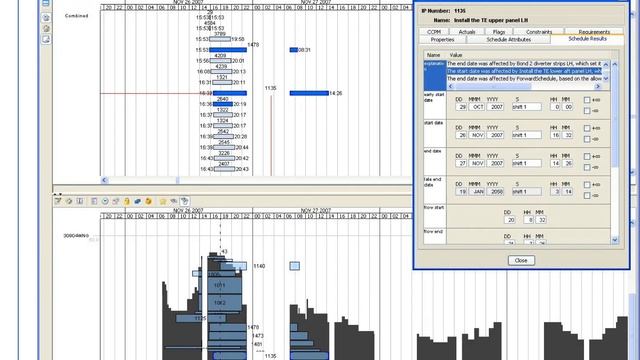Image resolution: width=640 pixels, height=360 pixels.
Task: Click the flow start day field 20
Action: tap(509, 220)
